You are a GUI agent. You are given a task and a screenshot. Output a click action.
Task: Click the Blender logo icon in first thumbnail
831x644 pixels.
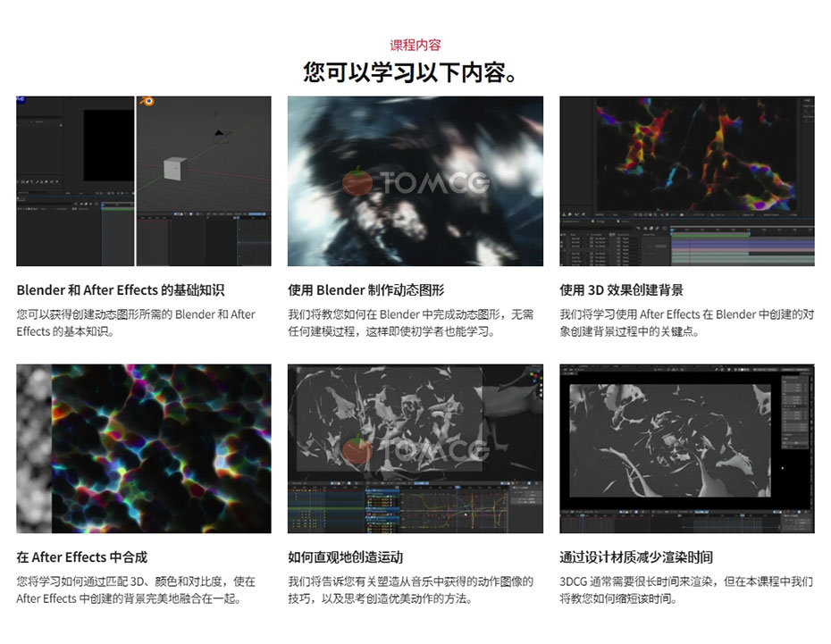pyautogui.click(x=147, y=101)
